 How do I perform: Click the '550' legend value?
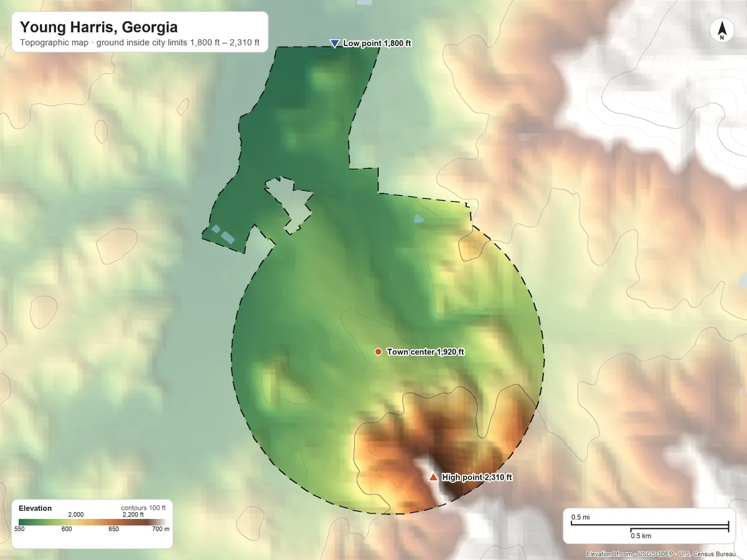tap(19, 529)
